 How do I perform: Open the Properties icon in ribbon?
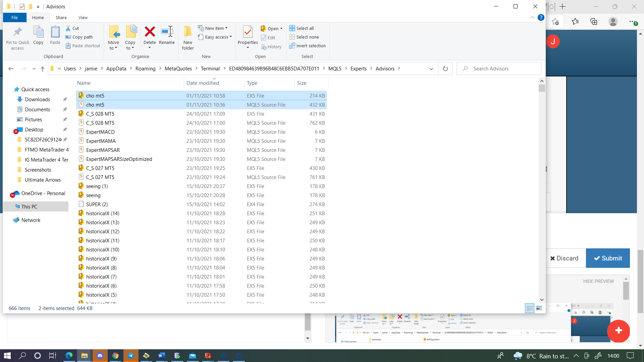tap(248, 32)
